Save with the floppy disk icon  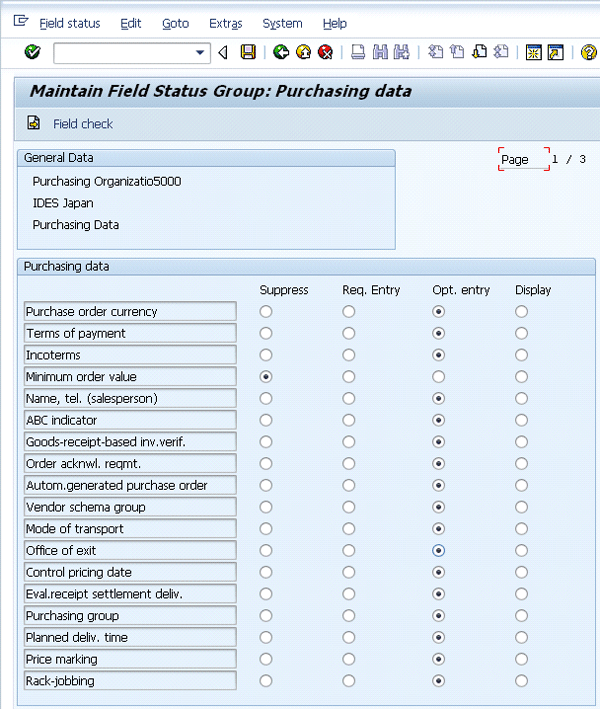[248, 52]
